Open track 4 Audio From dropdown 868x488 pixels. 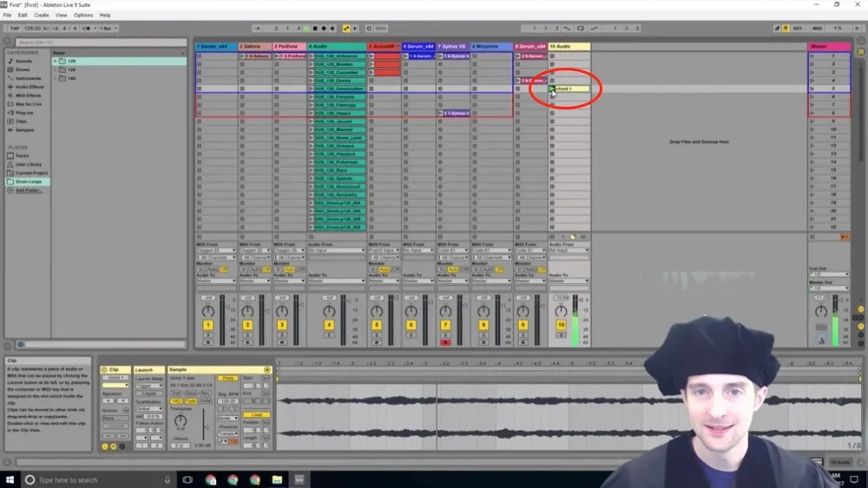tap(335, 250)
